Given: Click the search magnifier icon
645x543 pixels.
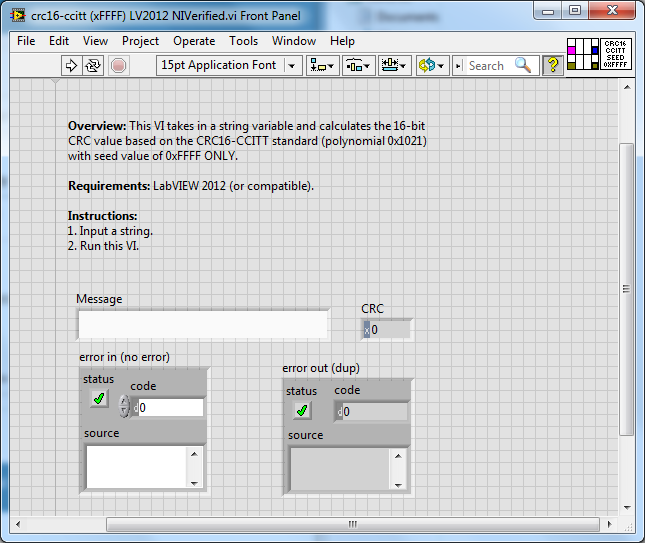Looking at the screenshot, I should pos(523,65).
